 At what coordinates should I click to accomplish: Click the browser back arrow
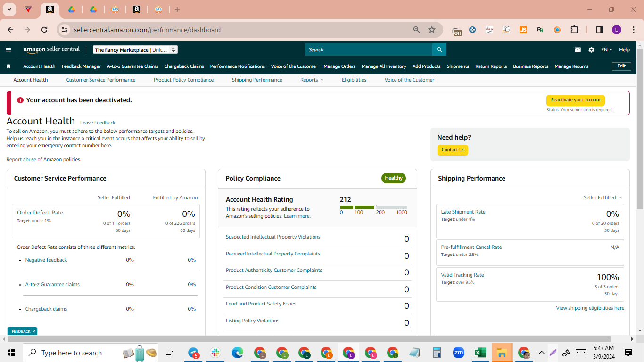[10, 30]
